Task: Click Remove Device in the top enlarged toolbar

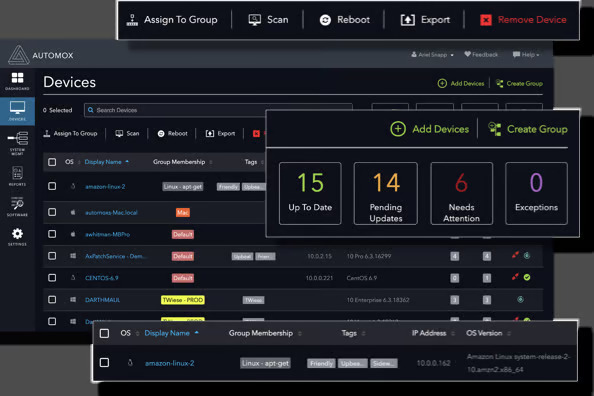Action: coord(523,20)
